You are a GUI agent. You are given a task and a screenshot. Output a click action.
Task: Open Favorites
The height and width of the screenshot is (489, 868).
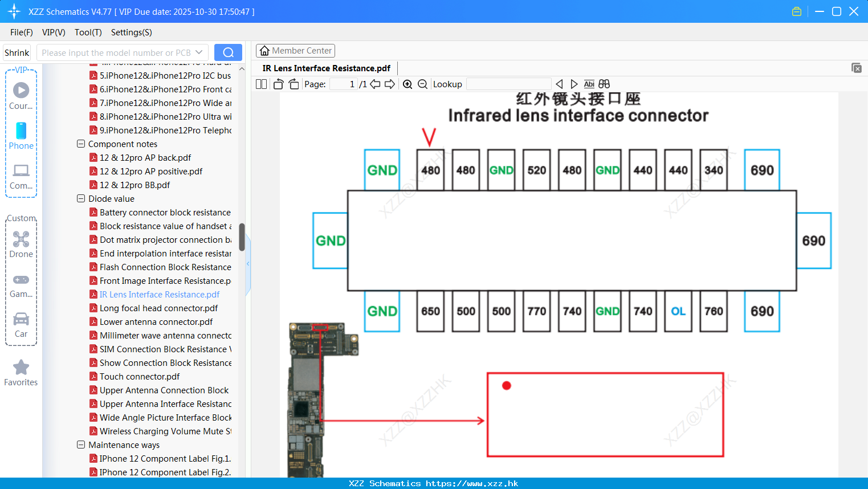click(x=21, y=373)
